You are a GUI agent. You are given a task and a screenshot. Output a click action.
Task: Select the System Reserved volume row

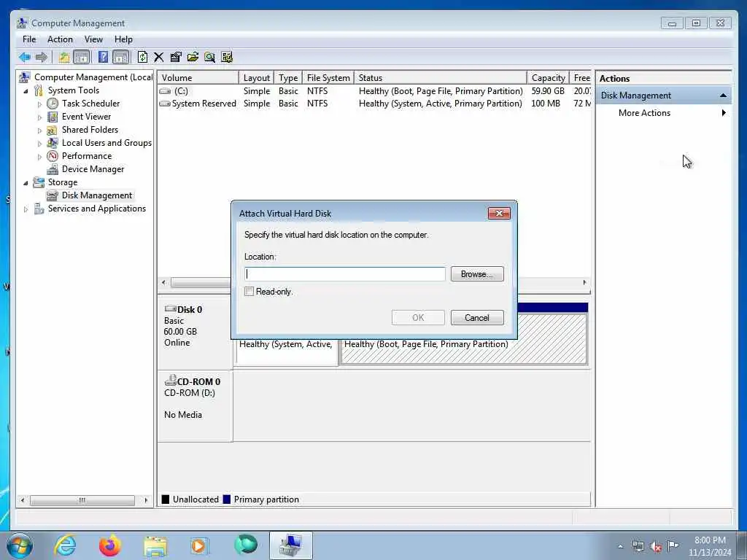click(x=374, y=104)
